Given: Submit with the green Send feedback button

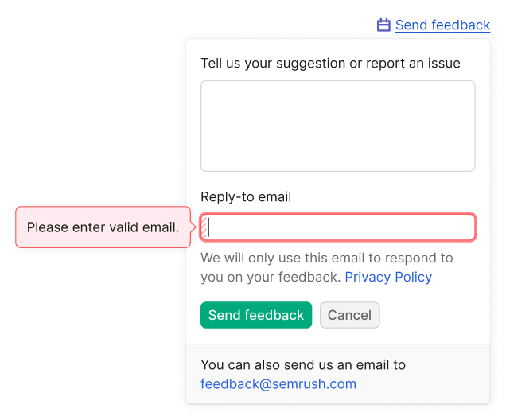Looking at the screenshot, I should pos(256,315).
